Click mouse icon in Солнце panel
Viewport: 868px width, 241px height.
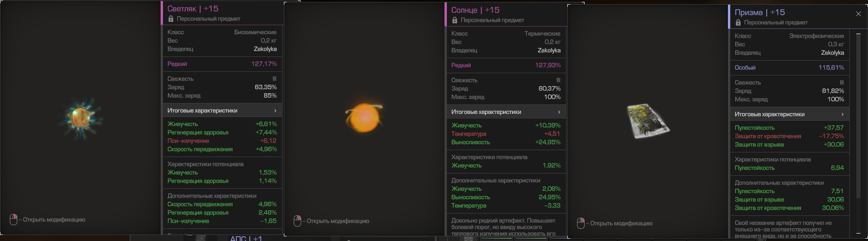coord(297,221)
